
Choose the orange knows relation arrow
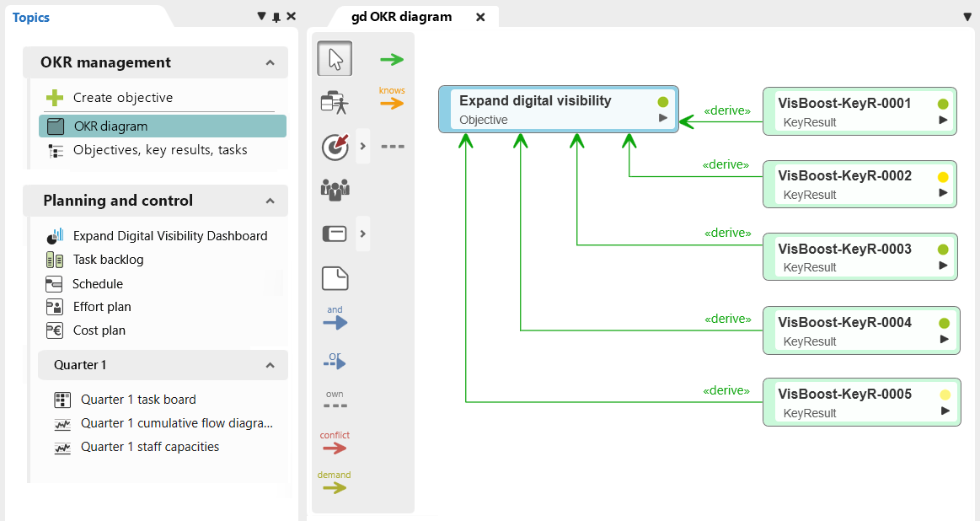tap(392, 99)
